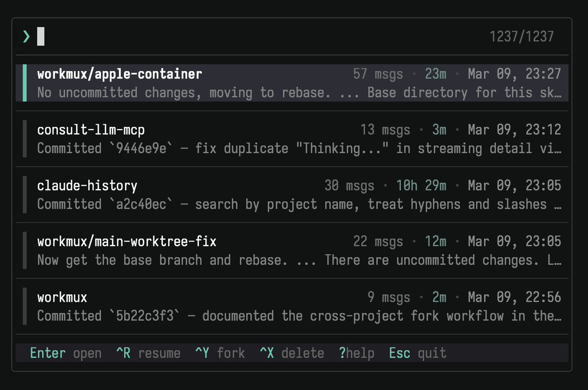588x390 pixels.
Task: Click the 23m duration value
Action: (x=436, y=74)
